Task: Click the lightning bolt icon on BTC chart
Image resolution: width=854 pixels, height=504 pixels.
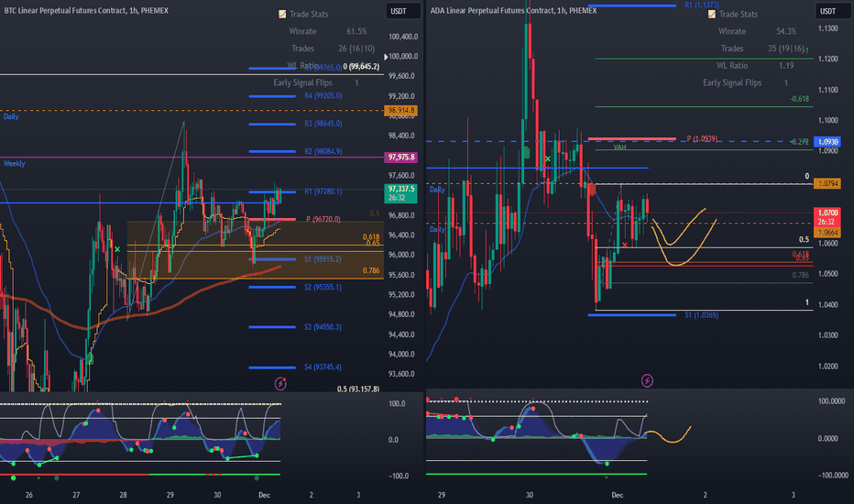Action: [x=280, y=384]
